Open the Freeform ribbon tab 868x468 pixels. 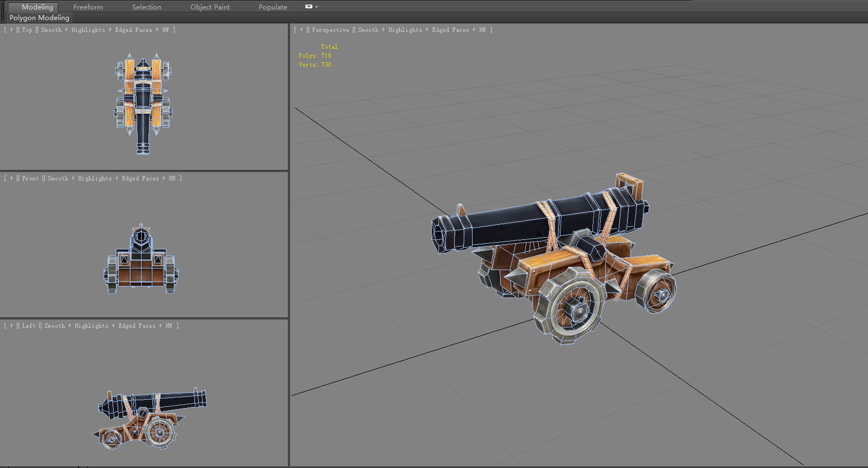pos(88,7)
